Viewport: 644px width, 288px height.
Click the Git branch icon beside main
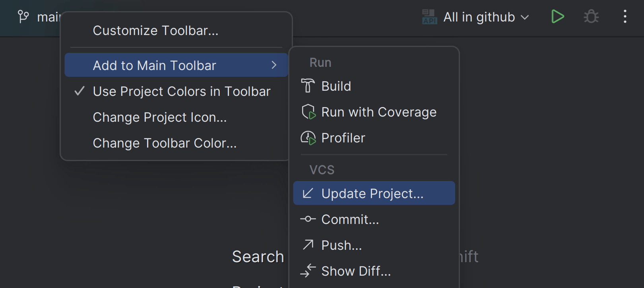point(23,17)
